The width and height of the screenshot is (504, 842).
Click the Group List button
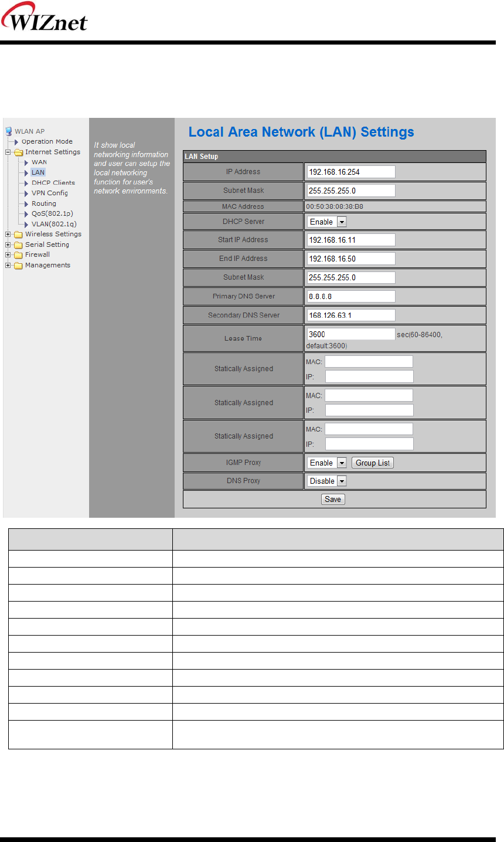tap(373, 463)
